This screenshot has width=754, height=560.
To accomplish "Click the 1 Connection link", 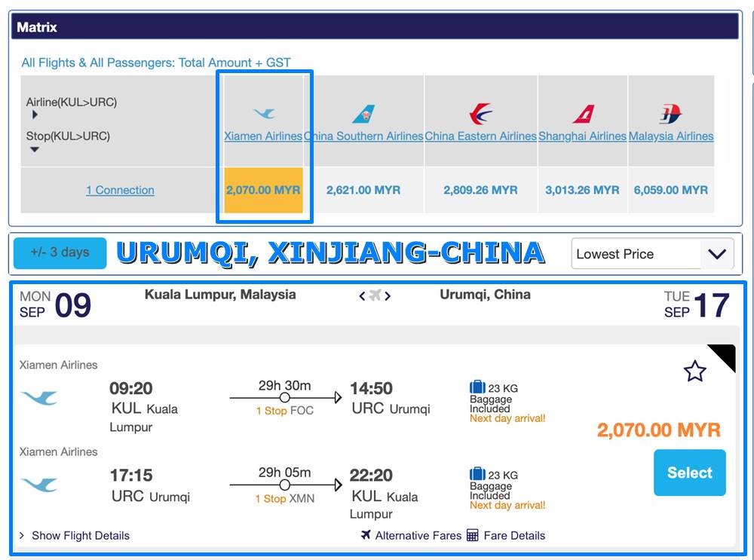I will click(120, 191).
